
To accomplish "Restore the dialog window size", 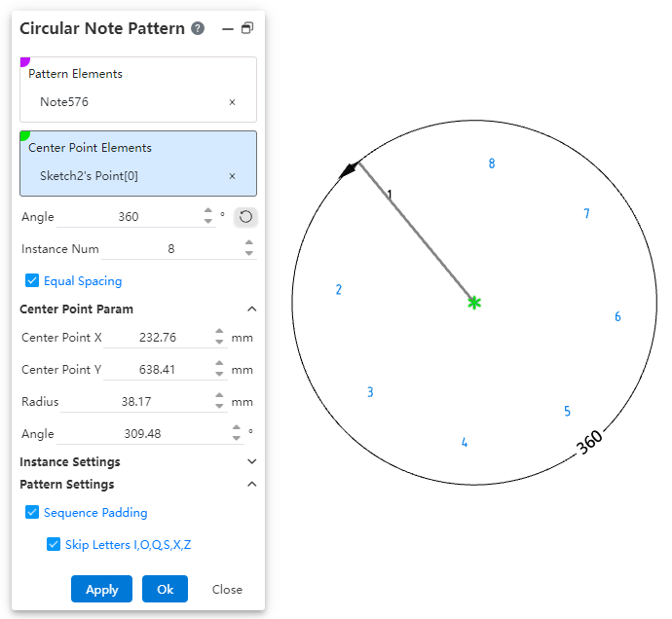I will click(247, 28).
